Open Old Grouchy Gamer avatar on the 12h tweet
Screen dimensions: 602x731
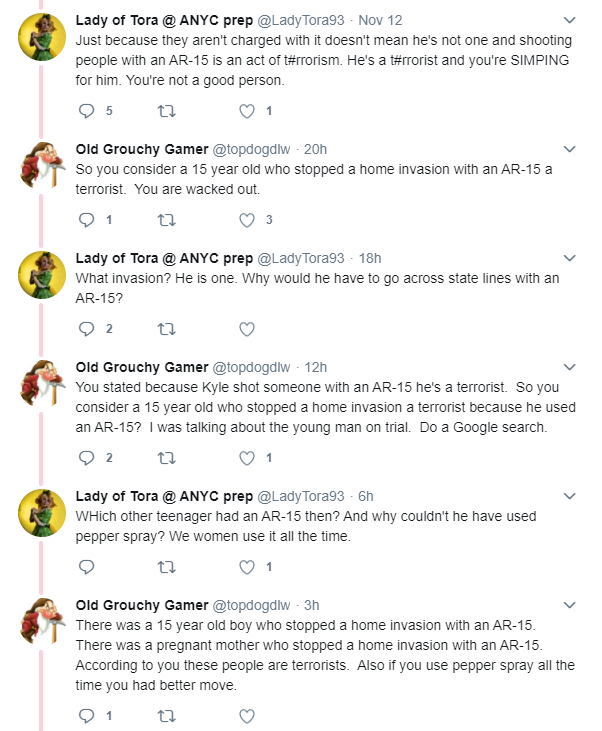click(x=42, y=383)
